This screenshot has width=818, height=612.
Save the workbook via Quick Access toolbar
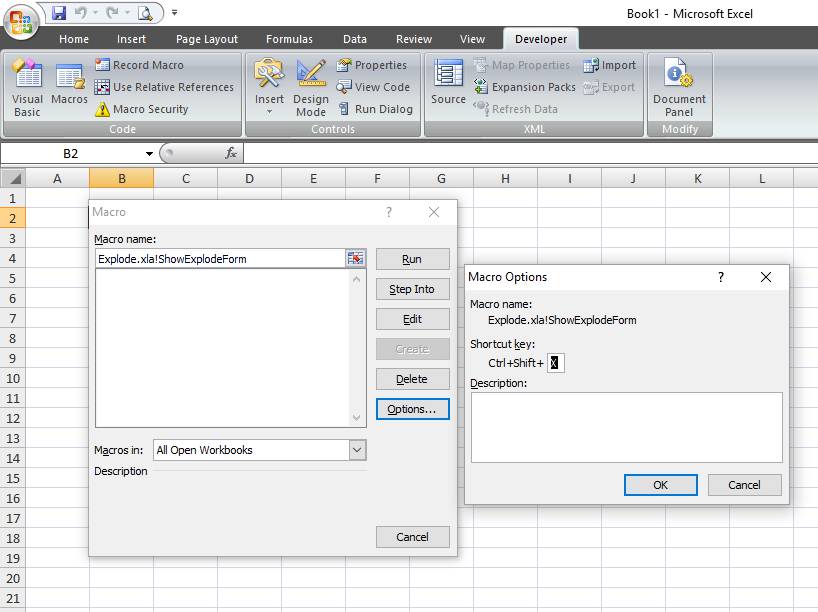click(x=59, y=13)
